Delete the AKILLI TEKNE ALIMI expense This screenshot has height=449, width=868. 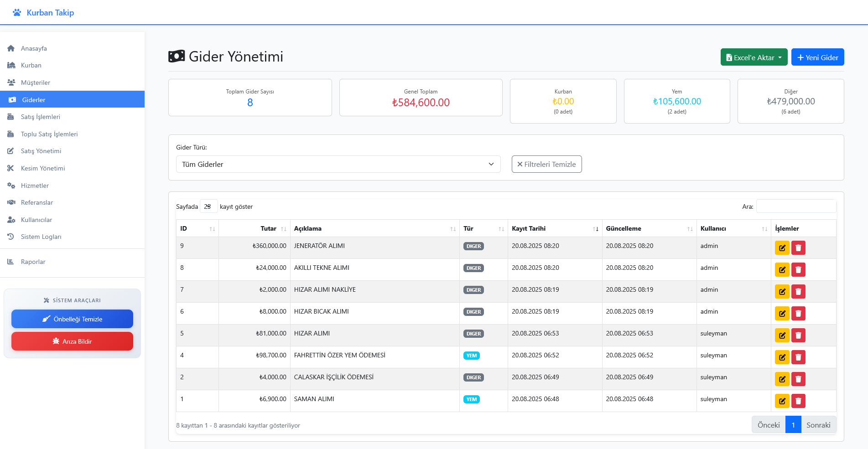pos(798,270)
